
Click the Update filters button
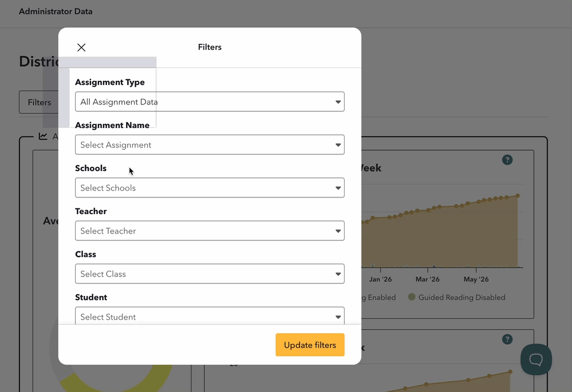click(310, 345)
